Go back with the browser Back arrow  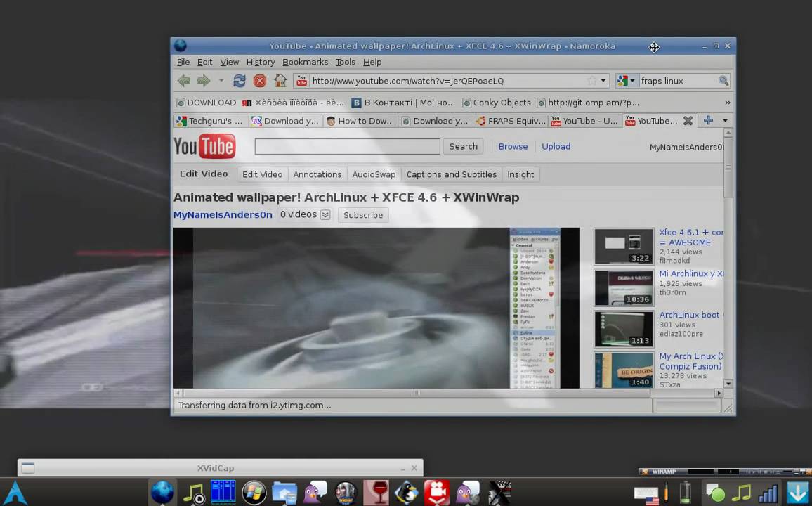(x=184, y=81)
